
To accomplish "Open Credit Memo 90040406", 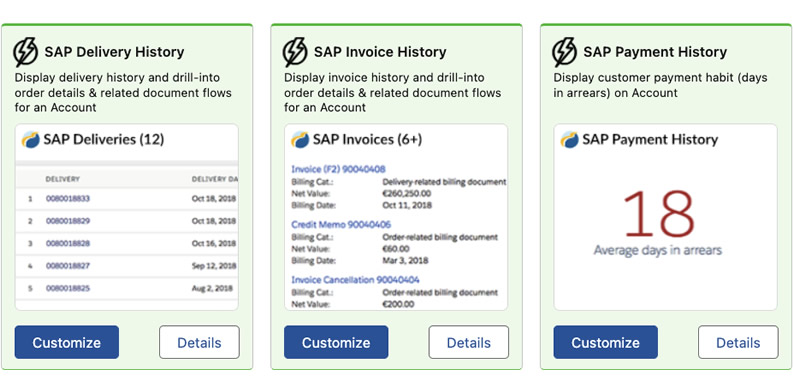I will click(x=341, y=224).
